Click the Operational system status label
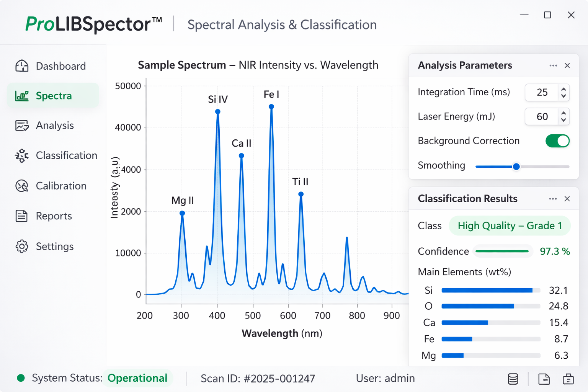The height and width of the screenshot is (392, 588). (x=137, y=378)
